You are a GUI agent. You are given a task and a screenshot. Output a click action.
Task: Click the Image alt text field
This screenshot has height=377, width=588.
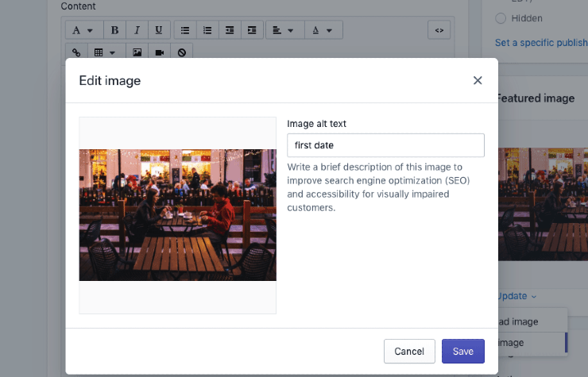click(x=385, y=145)
